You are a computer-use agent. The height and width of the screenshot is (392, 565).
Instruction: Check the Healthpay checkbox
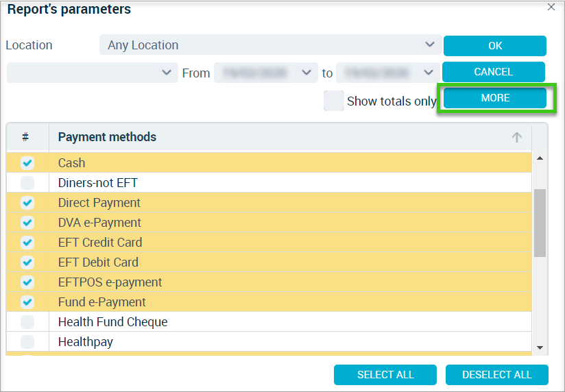click(x=27, y=341)
